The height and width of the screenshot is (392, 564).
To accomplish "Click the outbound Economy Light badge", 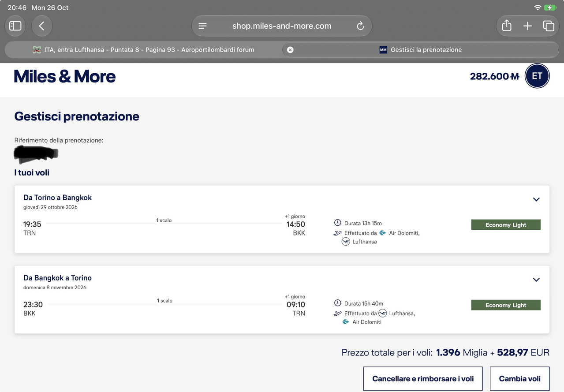I will click(x=506, y=225).
